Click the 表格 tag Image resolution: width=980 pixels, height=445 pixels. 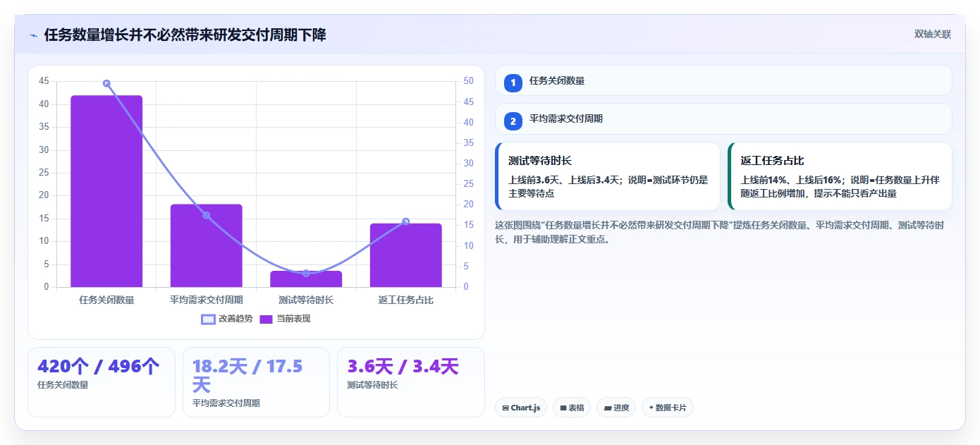[x=572, y=408]
